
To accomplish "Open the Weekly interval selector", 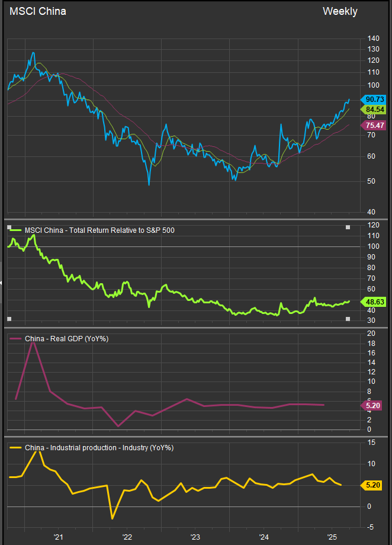I will click(x=339, y=11).
